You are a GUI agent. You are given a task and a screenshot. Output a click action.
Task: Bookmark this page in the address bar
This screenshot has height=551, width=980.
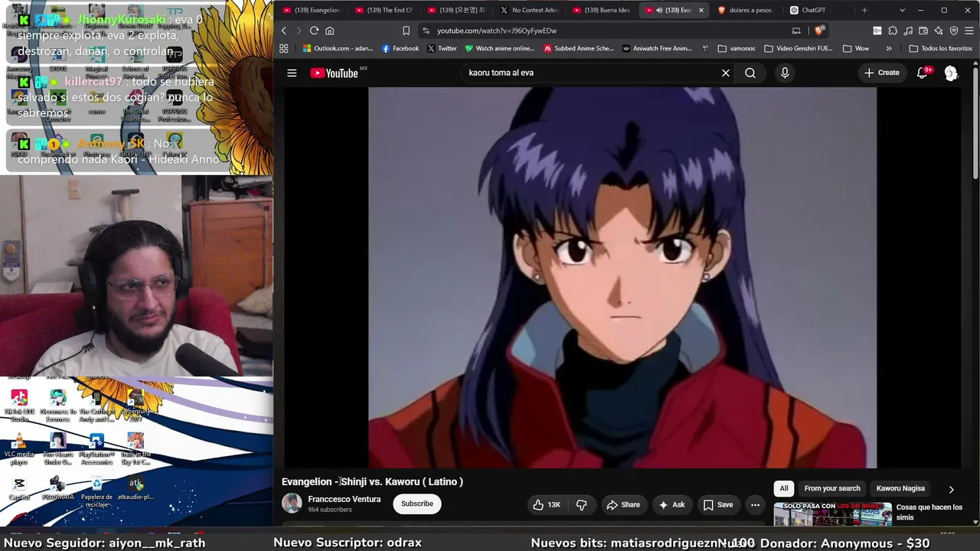click(x=406, y=31)
